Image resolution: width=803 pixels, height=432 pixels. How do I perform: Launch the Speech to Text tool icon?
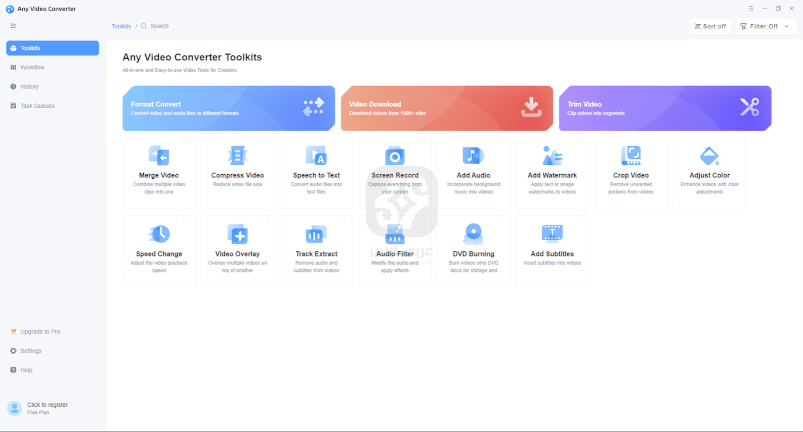point(316,156)
